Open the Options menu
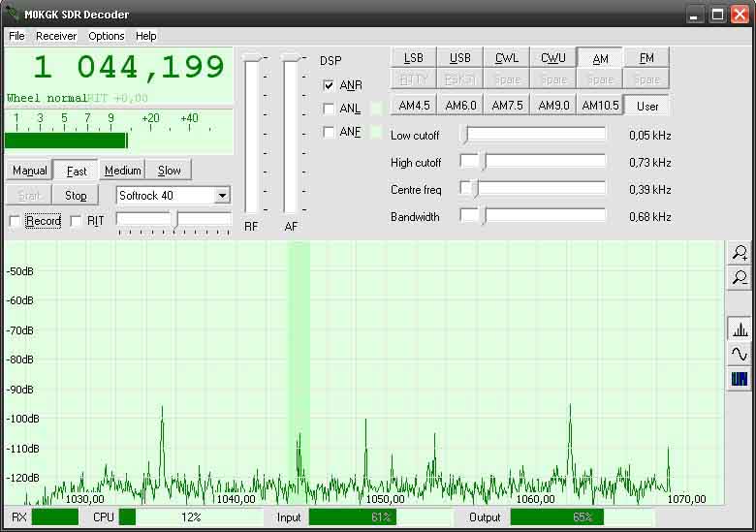 (106, 36)
